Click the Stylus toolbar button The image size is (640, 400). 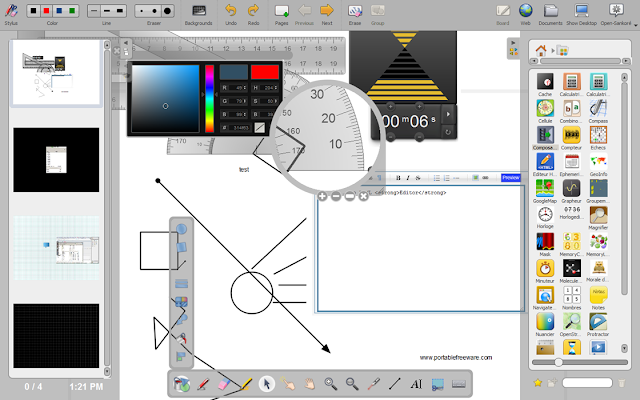(11, 14)
